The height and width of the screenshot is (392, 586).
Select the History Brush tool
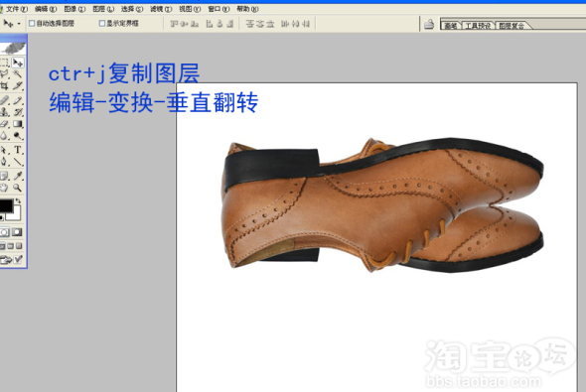point(18,111)
